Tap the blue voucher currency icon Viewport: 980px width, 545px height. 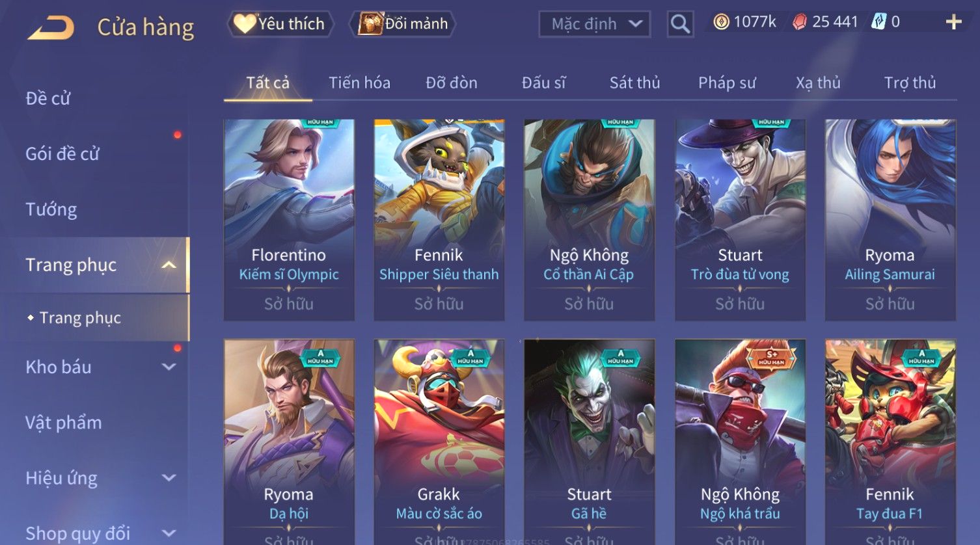pos(878,22)
